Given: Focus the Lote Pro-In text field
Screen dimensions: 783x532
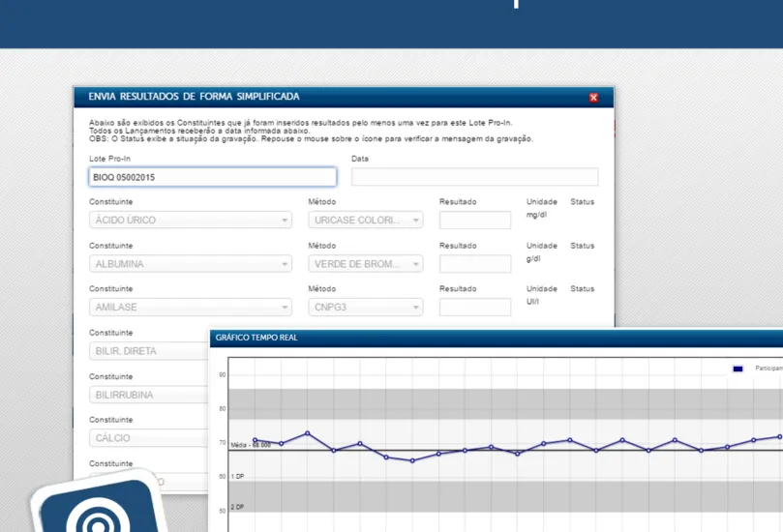Looking at the screenshot, I should pyautogui.click(x=212, y=177).
